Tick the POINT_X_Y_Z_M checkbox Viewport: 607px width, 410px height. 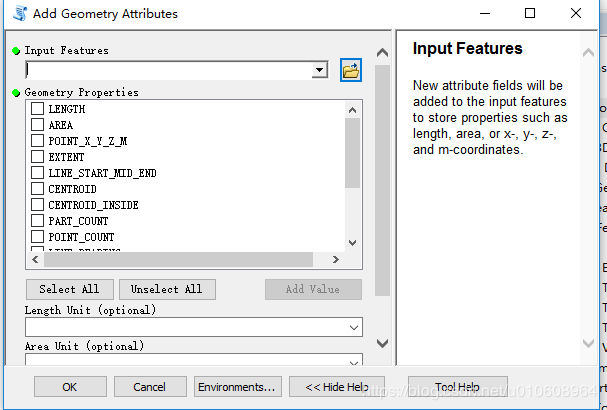click(x=38, y=141)
